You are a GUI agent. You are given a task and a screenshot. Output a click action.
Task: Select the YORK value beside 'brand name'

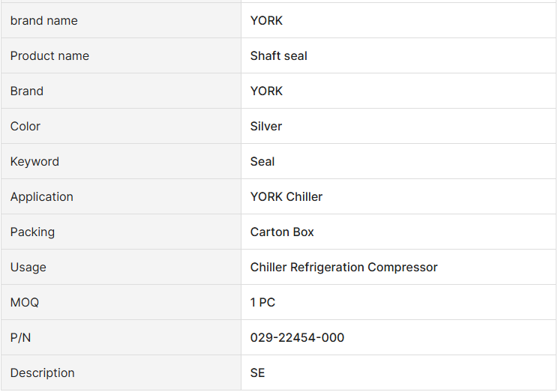click(266, 21)
